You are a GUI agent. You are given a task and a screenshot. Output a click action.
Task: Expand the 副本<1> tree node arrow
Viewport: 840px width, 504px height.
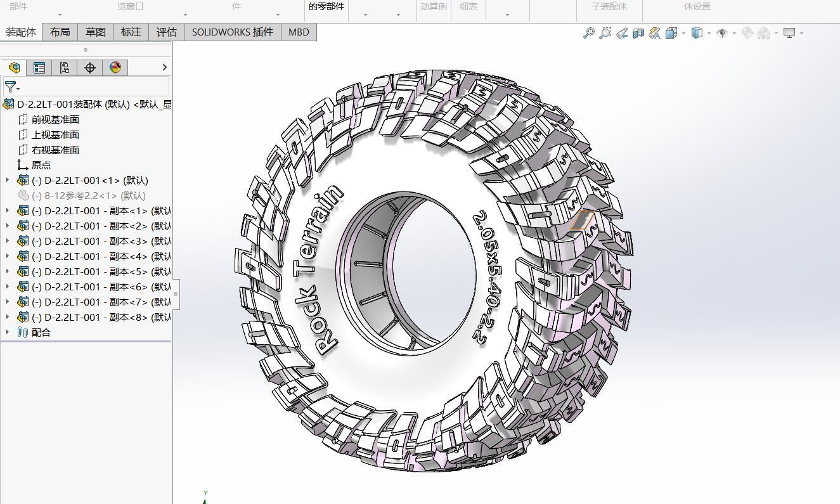pos(8,210)
